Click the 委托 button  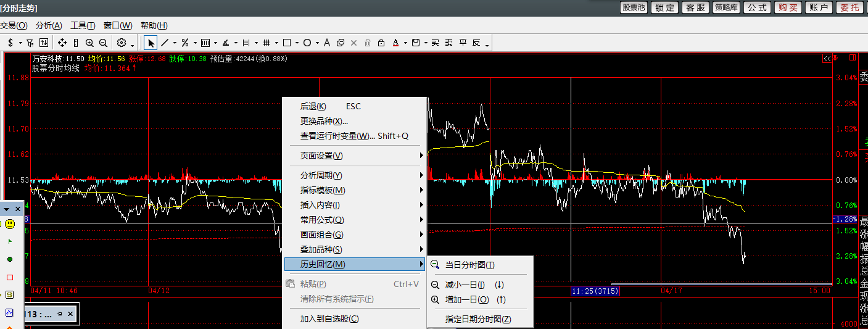[849, 7]
